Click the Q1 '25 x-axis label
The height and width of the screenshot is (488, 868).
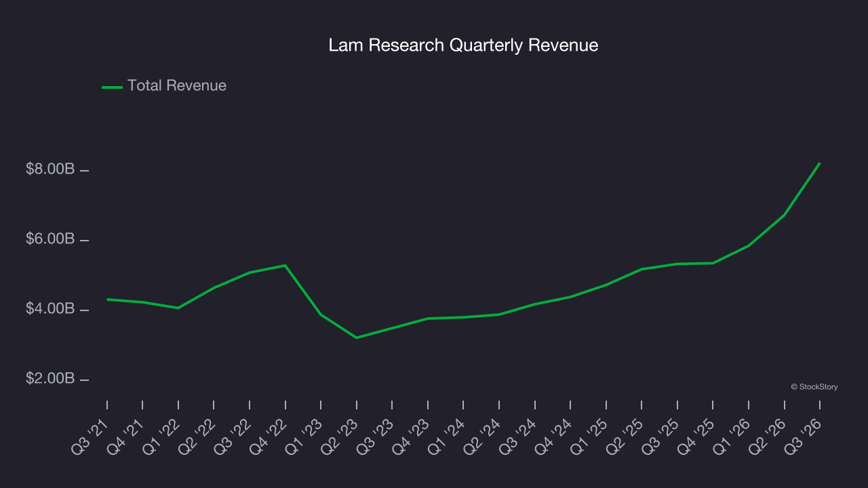pos(590,436)
